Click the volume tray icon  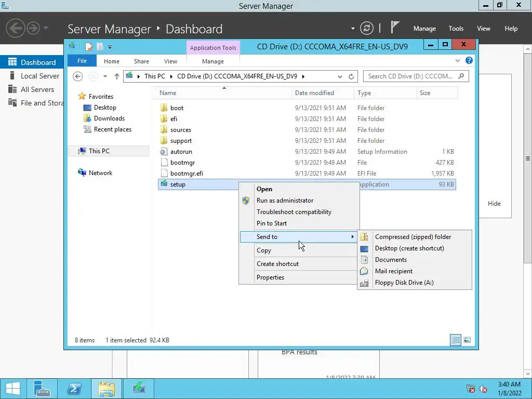[x=483, y=389]
